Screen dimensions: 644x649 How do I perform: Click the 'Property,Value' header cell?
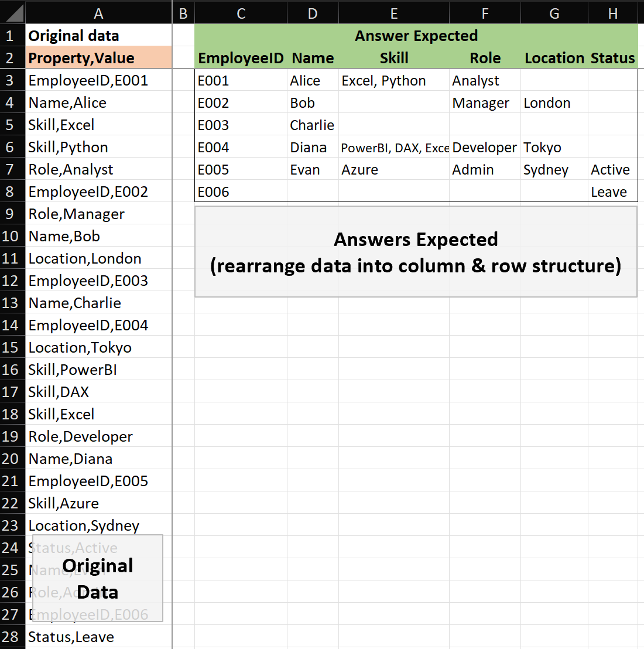[x=98, y=57]
